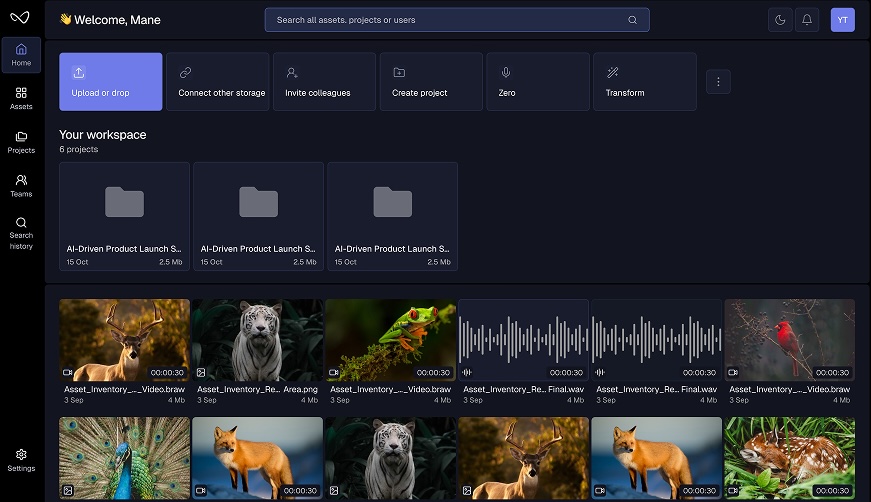
Task: Click video camera icon on frog thumbnail
Action: pos(334,373)
